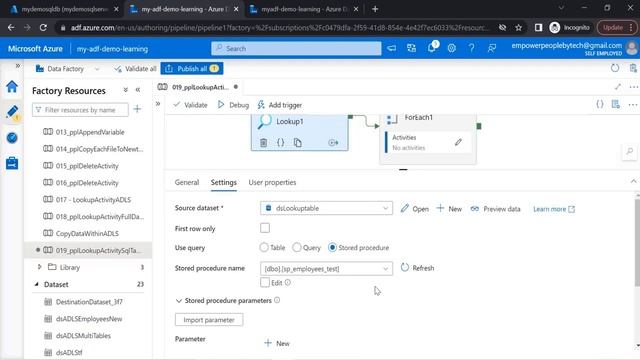640x360 pixels.
Task: Search the canvas with magnifier icon
Action: click(x=630, y=151)
